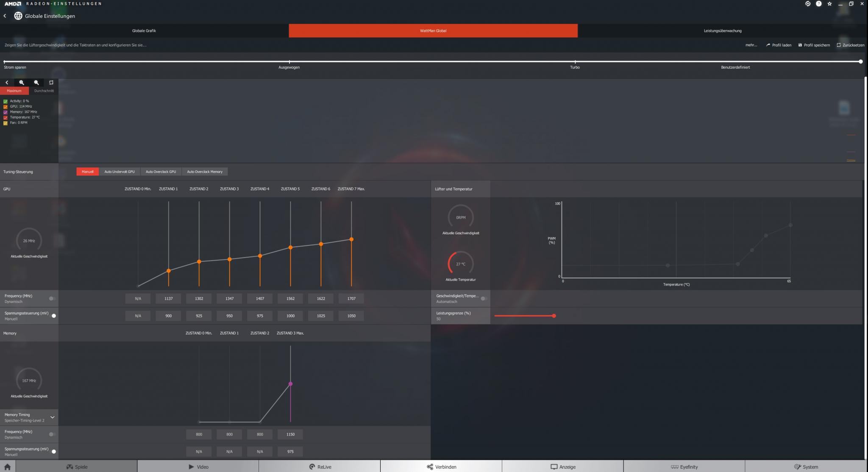Click the globe icon beside Globale Einstellungen
The height and width of the screenshot is (472, 868).
[18, 16]
